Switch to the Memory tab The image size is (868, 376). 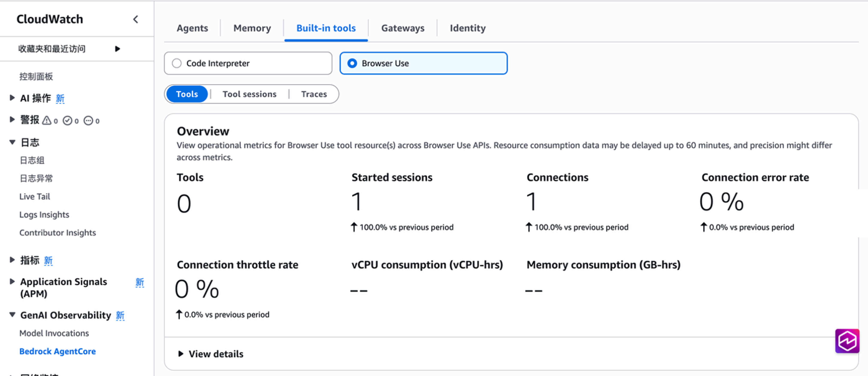coord(252,28)
